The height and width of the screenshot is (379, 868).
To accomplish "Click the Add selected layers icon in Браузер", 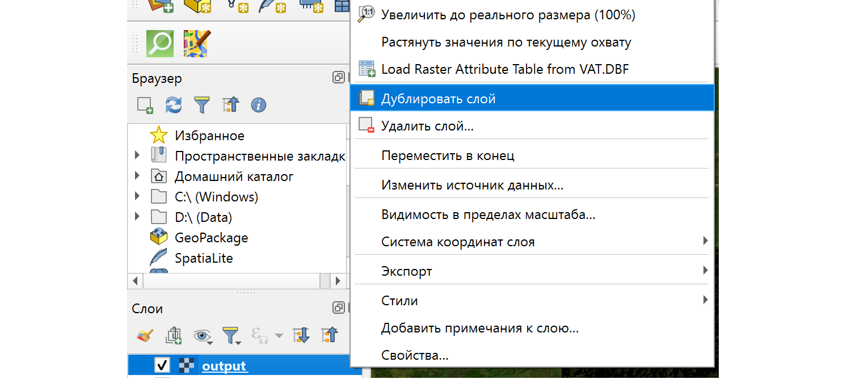I will tap(145, 105).
